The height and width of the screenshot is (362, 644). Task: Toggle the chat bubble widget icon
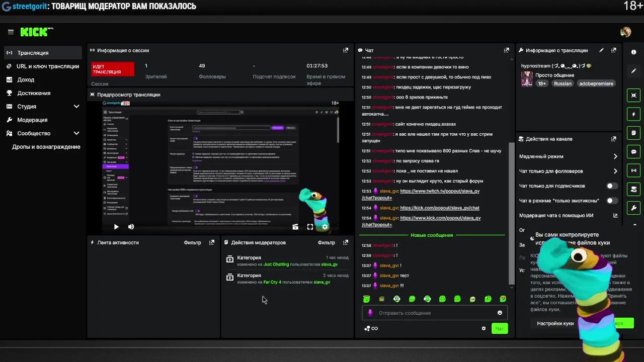click(633, 152)
